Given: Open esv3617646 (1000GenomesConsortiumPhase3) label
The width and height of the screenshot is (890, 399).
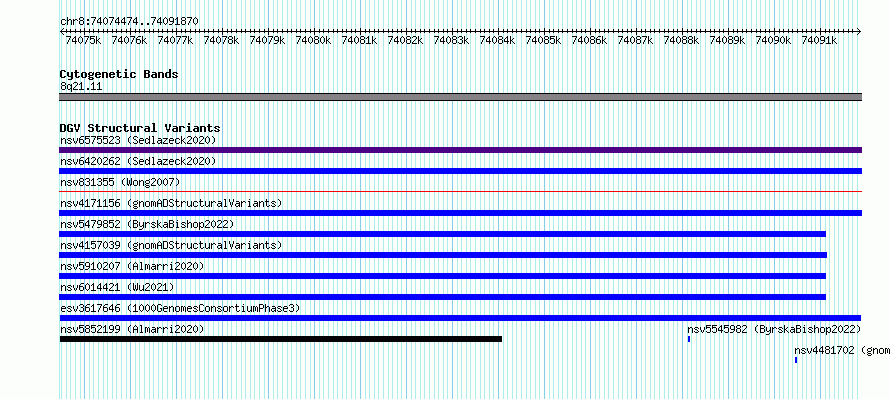Looking at the screenshot, I should pyautogui.click(x=180, y=308).
